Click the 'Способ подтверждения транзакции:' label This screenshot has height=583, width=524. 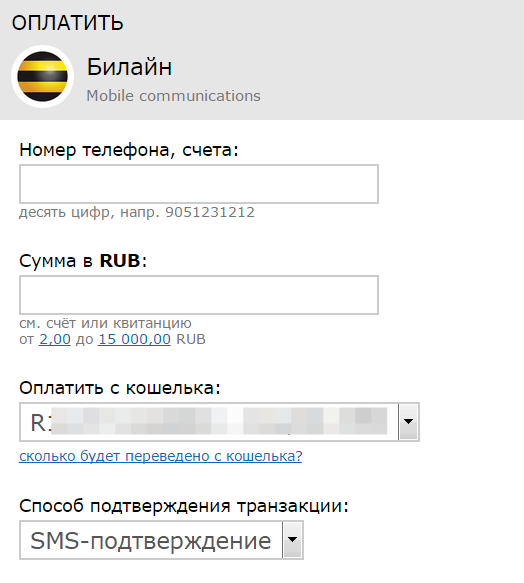pos(184,506)
